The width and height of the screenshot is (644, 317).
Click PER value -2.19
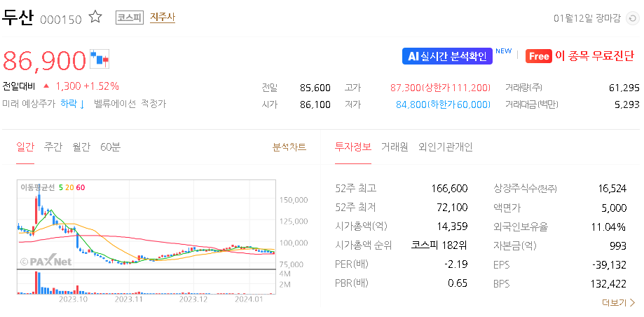[x=456, y=264]
